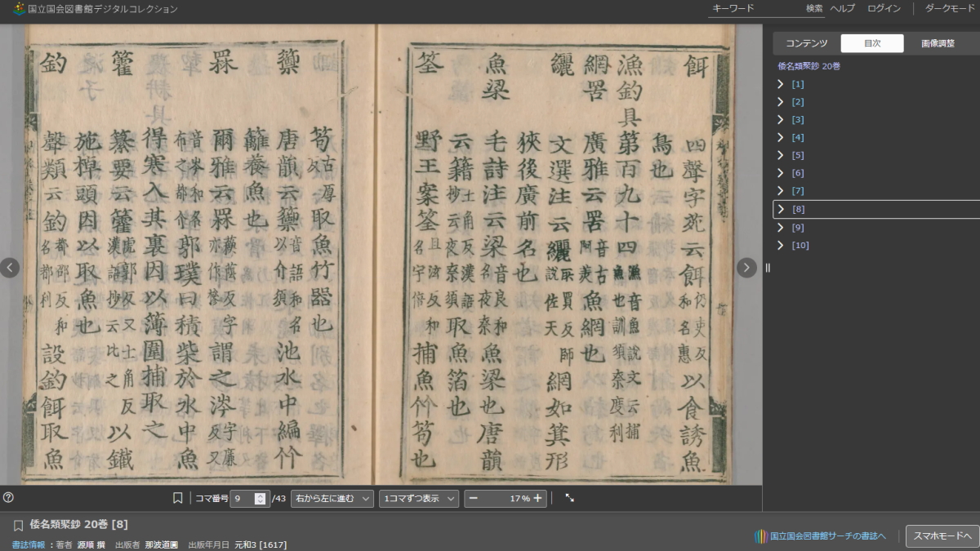Expand the [5] contents entry
Viewport: 980px width, 551px height.
[x=781, y=155]
